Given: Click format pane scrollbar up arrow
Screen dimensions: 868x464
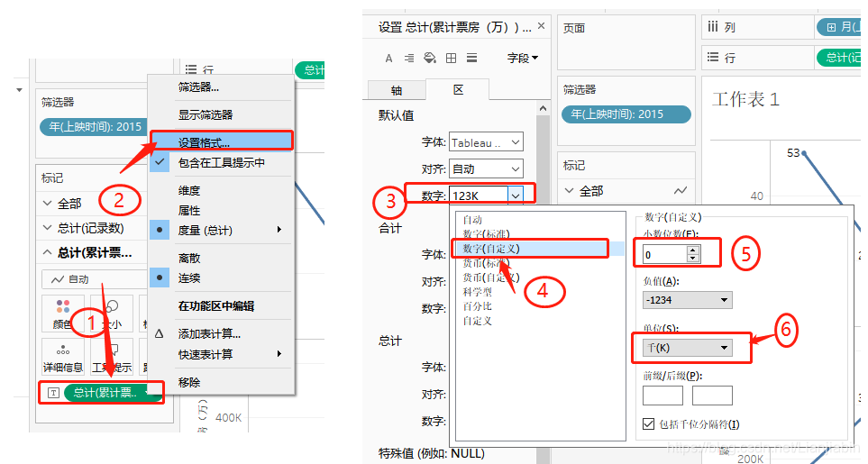Looking at the screenshot, I should 543,108.
